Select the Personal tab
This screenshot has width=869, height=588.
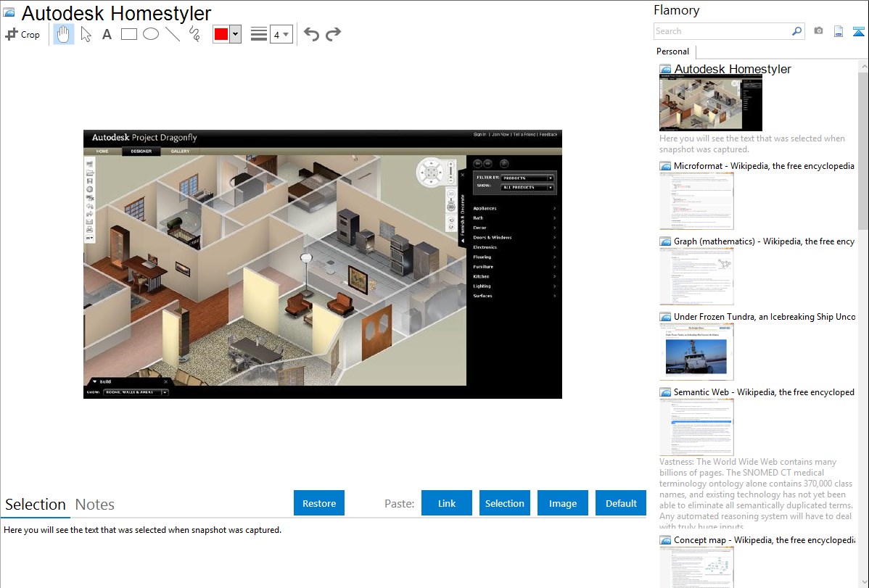[x=673, y=51]
